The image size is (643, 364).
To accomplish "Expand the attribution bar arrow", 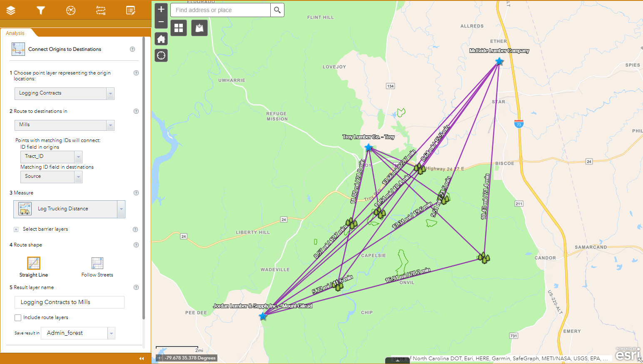I will (397, 360).
